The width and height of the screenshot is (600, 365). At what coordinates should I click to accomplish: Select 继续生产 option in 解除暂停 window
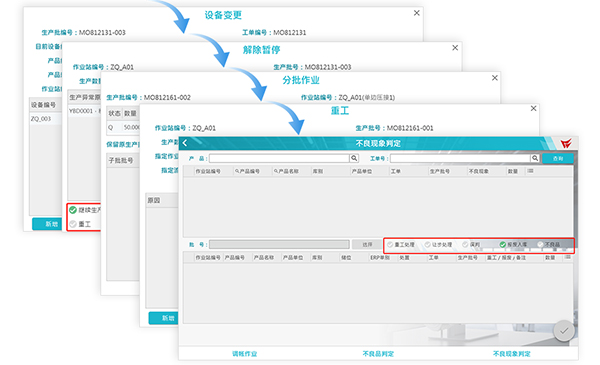[x=85, y=210]
